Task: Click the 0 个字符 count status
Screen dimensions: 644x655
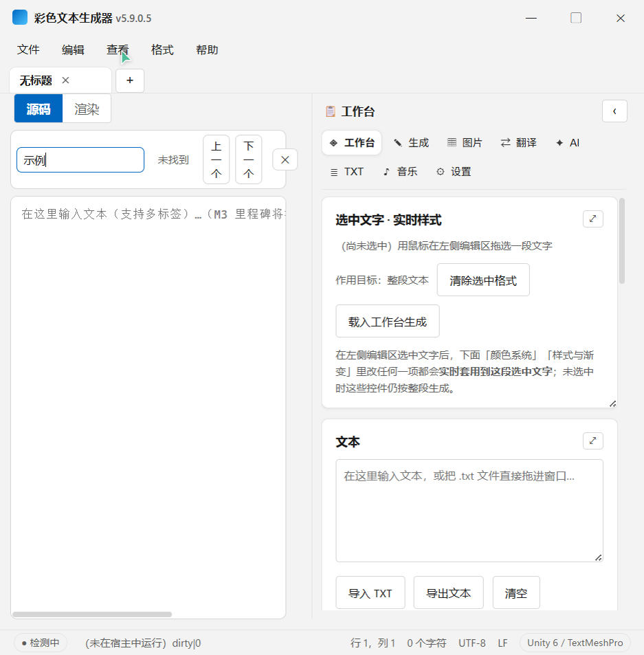Action: 427,643
